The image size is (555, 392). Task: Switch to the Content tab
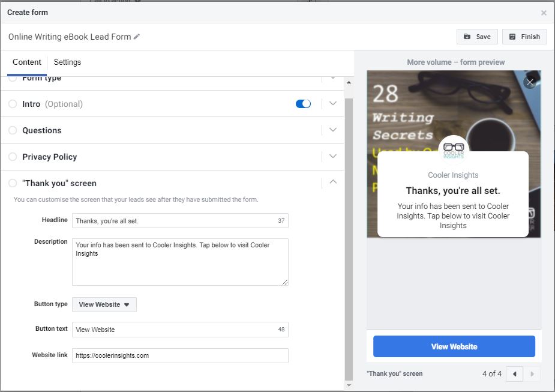[27, 62]
